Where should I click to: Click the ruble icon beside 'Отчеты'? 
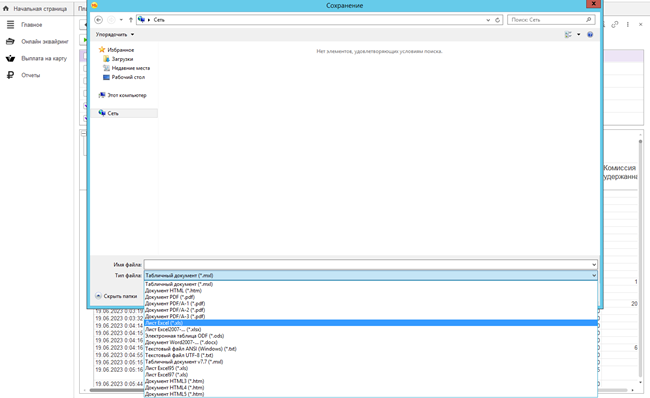(x=10, y=75)
